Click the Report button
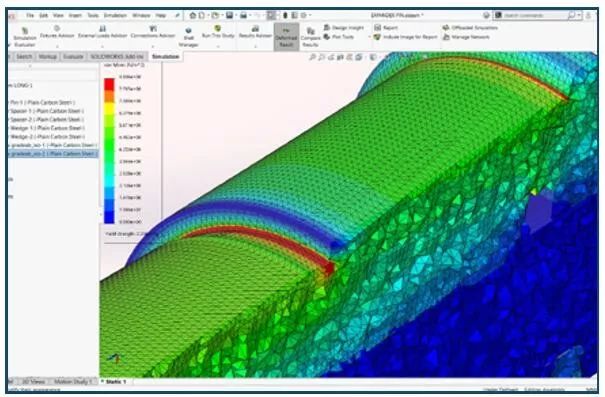 (386, 27)
